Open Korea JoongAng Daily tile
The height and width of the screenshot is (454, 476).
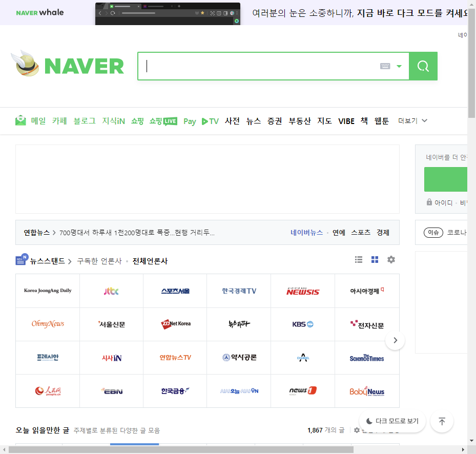click(48, 291)
